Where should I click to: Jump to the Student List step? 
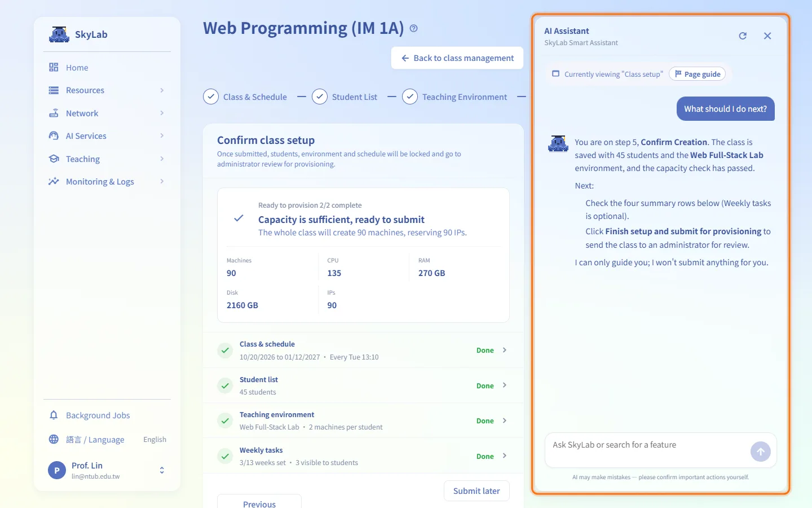[x=345, y=97]
